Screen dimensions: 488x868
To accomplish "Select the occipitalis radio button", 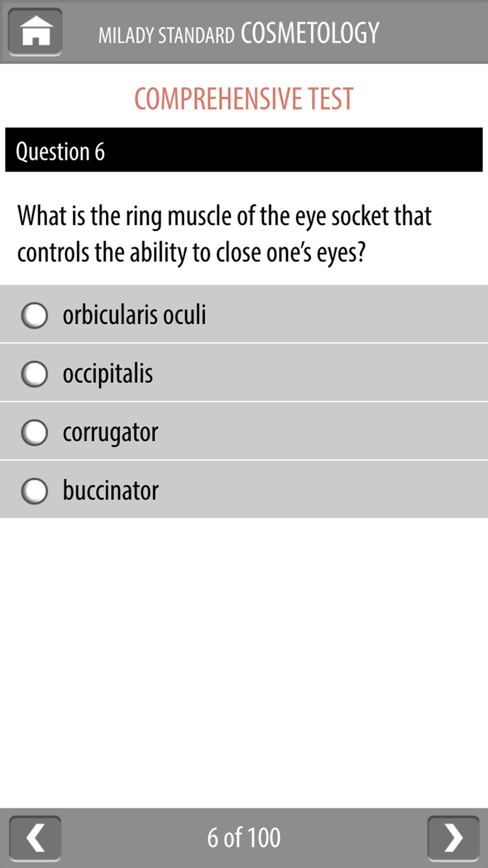I will pyautogui.click(x=35, y=374).
